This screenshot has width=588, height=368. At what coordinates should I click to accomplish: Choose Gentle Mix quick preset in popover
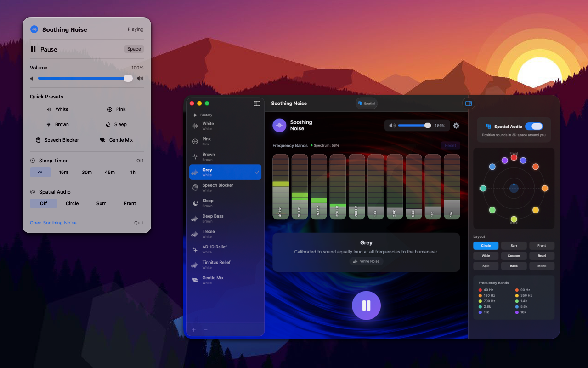pos(116,140)
